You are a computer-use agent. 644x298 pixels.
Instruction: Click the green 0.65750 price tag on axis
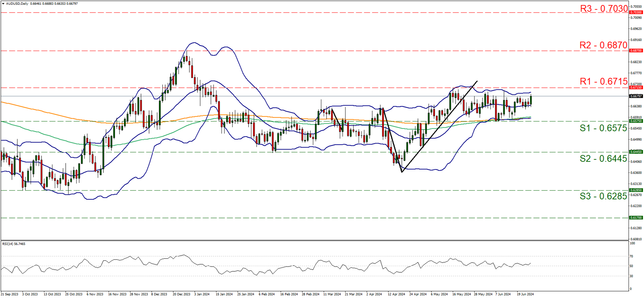pos(636,121)
